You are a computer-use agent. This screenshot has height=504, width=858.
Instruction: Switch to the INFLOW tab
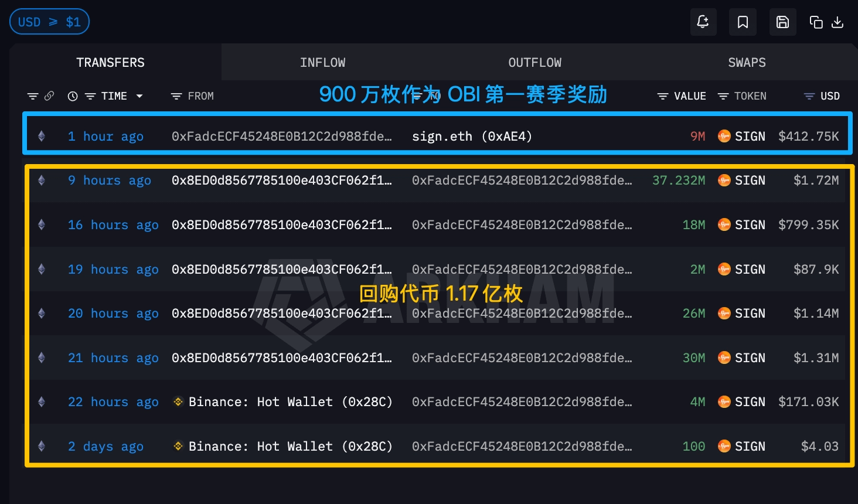coord(322,62)
